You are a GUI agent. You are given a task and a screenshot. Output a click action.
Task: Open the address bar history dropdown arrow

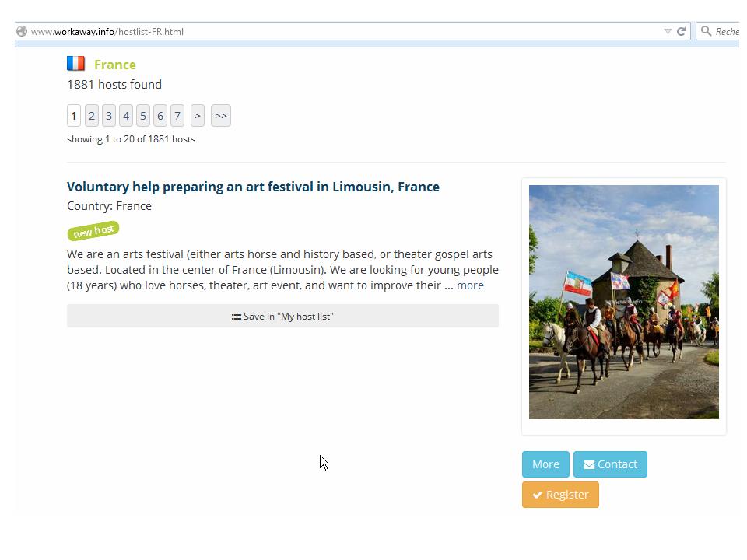click(668, 31)
